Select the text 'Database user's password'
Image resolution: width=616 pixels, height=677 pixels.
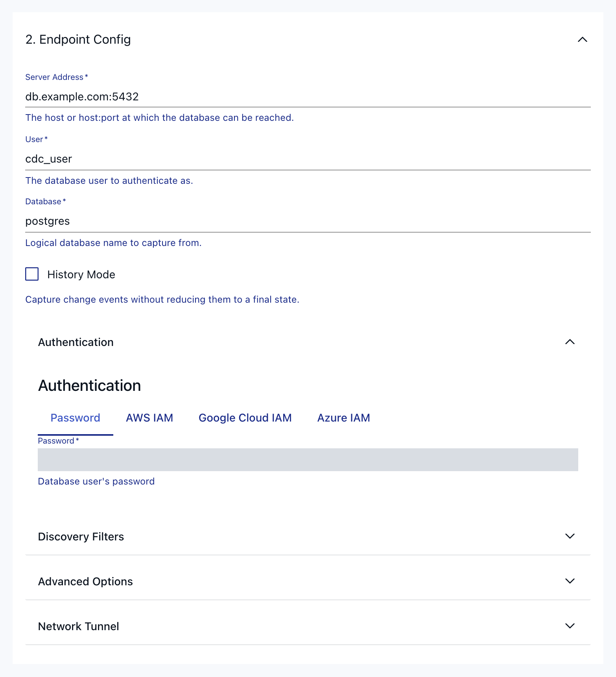click(x=96, y=481)
